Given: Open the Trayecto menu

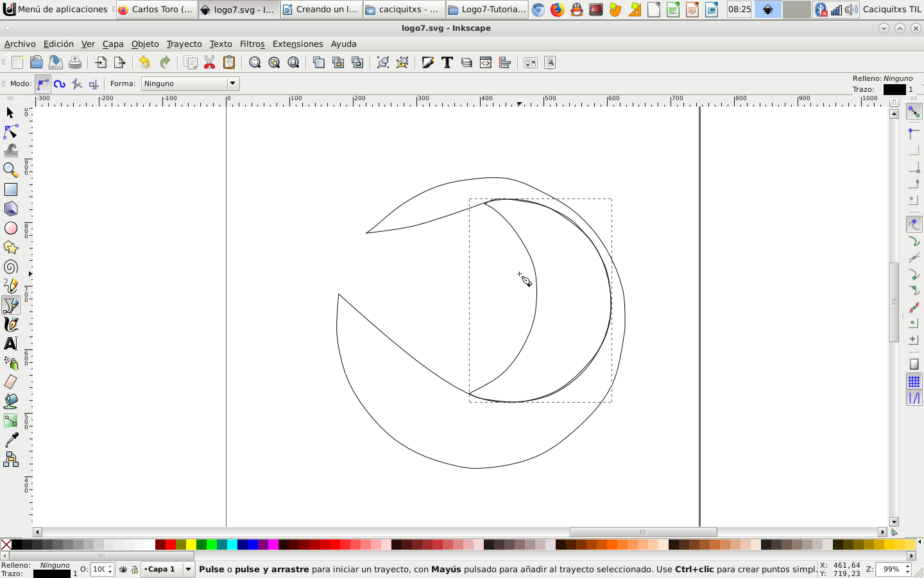Looking at the screenshot, I should [x=184, y=44].
